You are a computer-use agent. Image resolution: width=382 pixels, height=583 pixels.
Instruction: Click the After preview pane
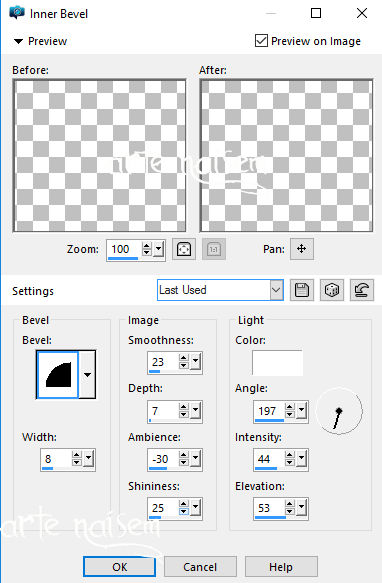pos(286,155)
